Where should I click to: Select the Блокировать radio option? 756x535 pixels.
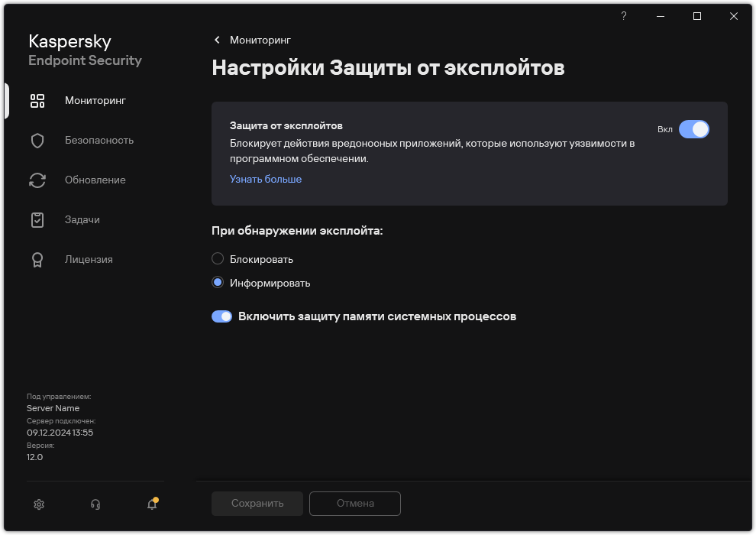[x=218, y=259]
